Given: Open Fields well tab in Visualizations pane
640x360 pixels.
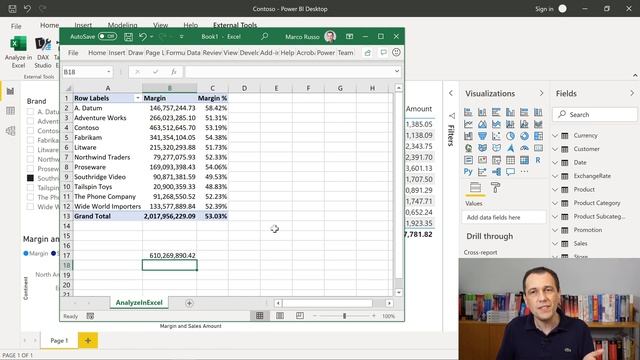Looking at the screenshot, I should 475,188.
